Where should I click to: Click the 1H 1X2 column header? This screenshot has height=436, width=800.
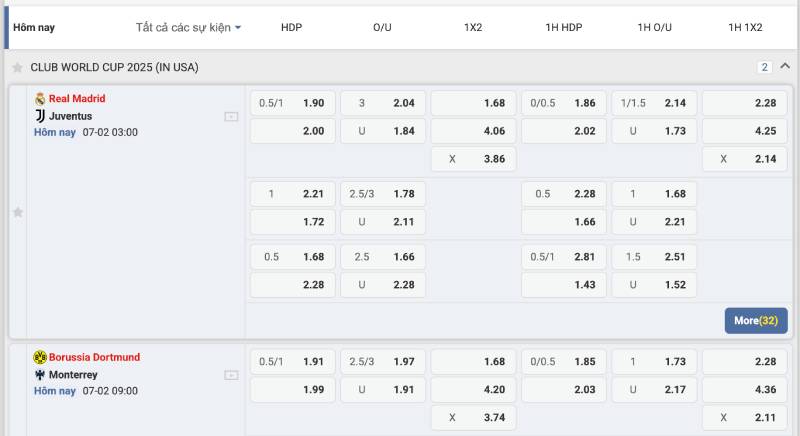[x=745, y=27]
